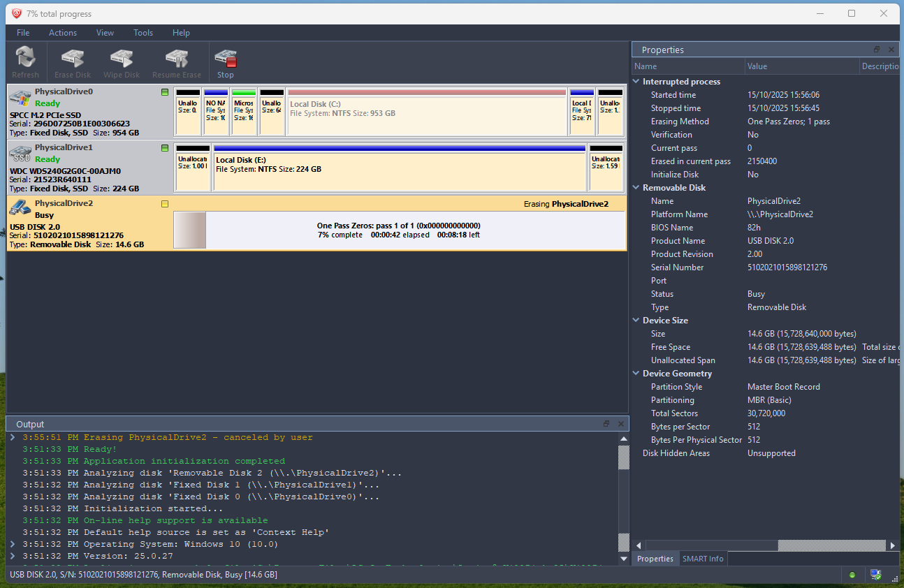This screenshot has width=904, height=588.
Task: Toggle the PhysicalDrive0 selection checkbox
Action: tap(165, 92)
